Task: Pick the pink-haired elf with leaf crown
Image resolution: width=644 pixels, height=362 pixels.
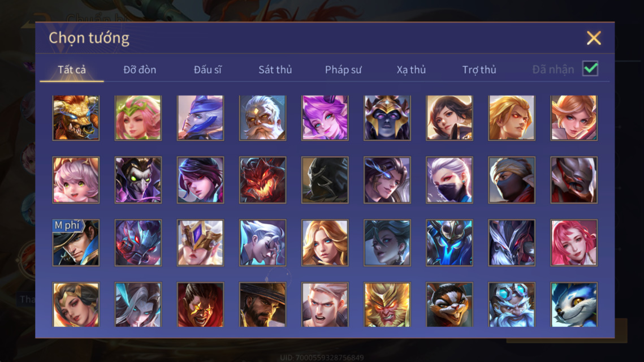Action: 138,118
